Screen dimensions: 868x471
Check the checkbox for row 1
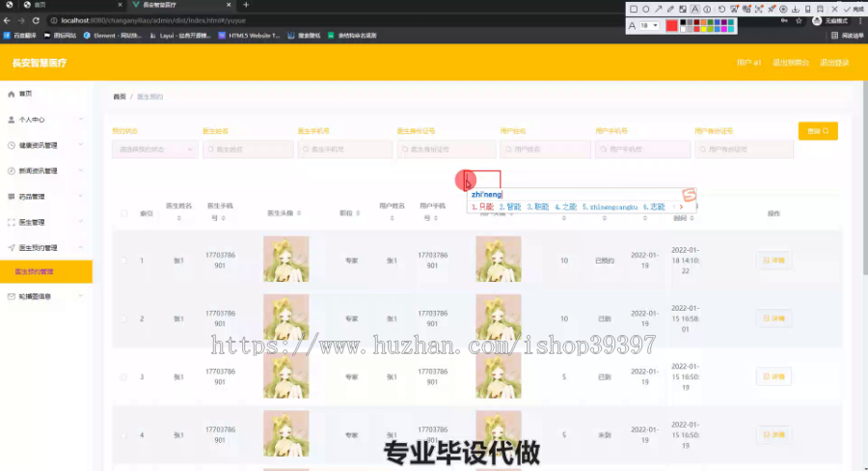(x=124, y=261)
